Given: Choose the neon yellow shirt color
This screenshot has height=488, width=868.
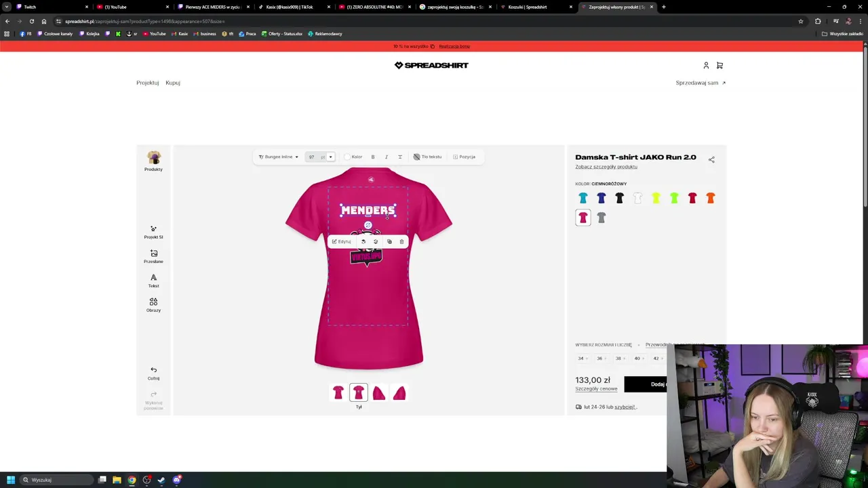Looking at the screenshot, I should (x=656, y=198).
